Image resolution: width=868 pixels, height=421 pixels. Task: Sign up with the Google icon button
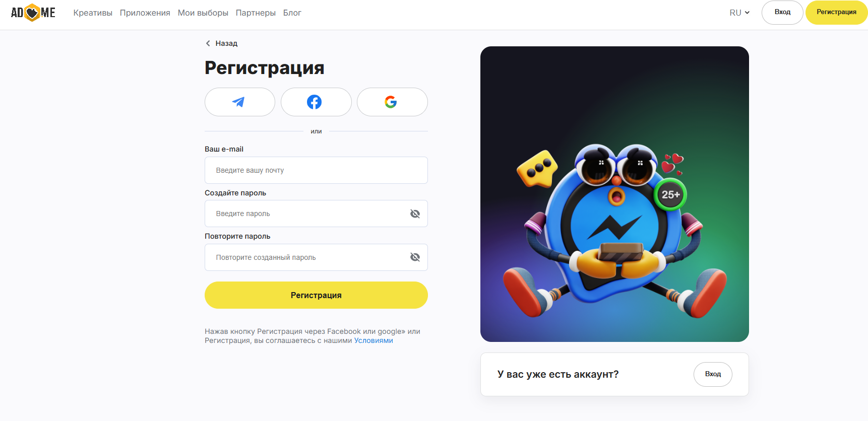click(392, 102)
